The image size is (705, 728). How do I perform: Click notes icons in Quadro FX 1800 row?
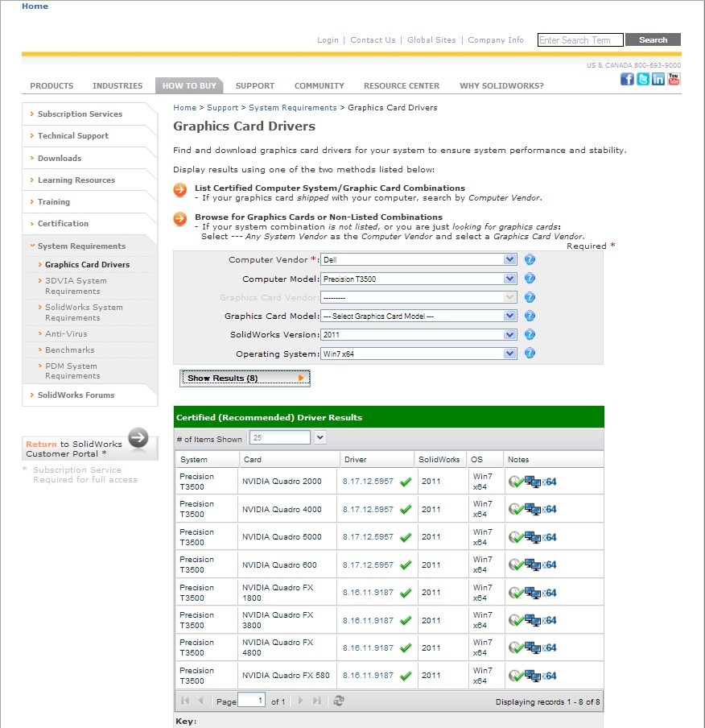pos(532,593)
